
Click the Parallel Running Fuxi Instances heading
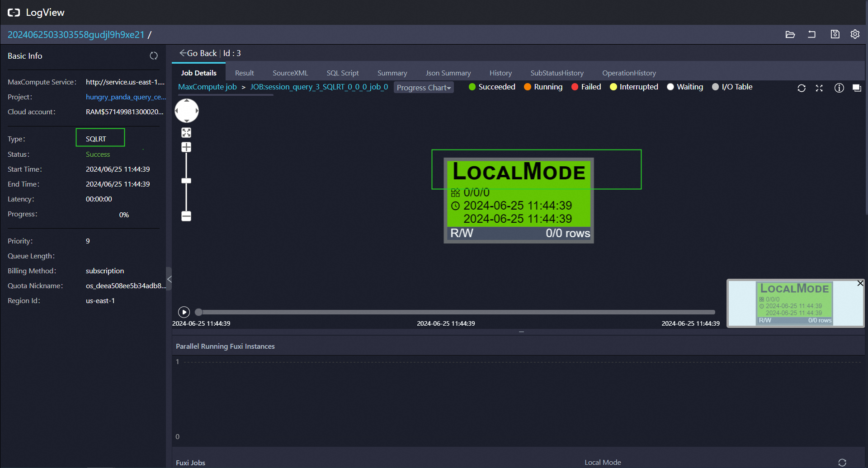pos(225,346)
